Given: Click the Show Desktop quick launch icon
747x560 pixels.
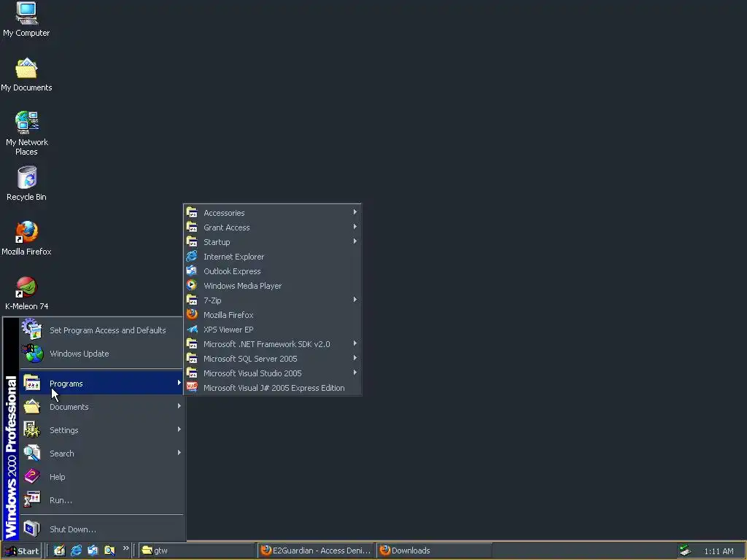Looking at the screenshot, I should pos(59,551).
